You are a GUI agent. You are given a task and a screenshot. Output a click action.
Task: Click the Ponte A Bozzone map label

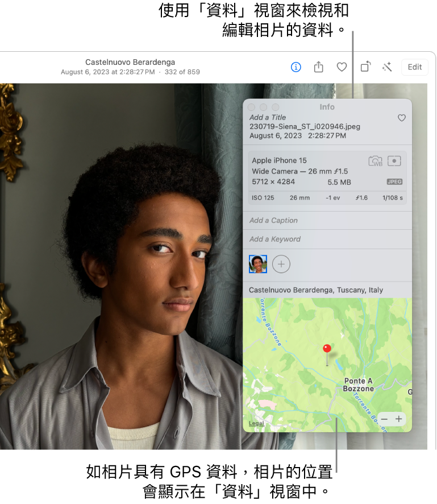[358, 385]
